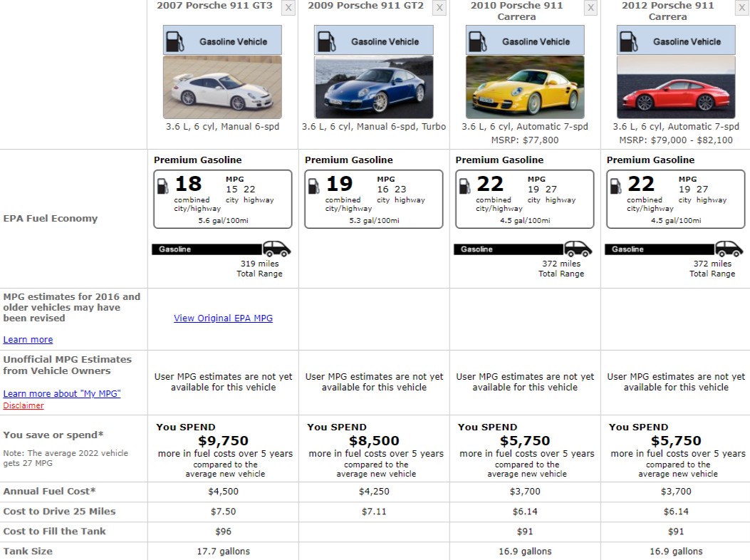Image resolution: width=750 pixels, height=560 pixels.
Task: Click the Gasoline range bar of 2012 Carrera
Action: point(660,249)
